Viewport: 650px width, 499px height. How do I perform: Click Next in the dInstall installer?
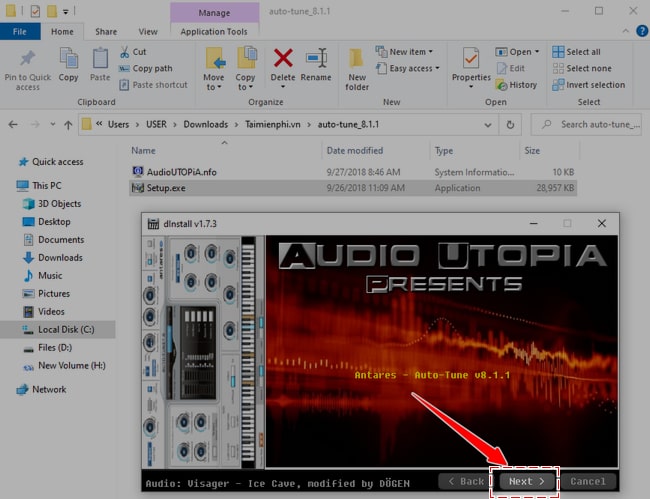click(x=527, y=481)
